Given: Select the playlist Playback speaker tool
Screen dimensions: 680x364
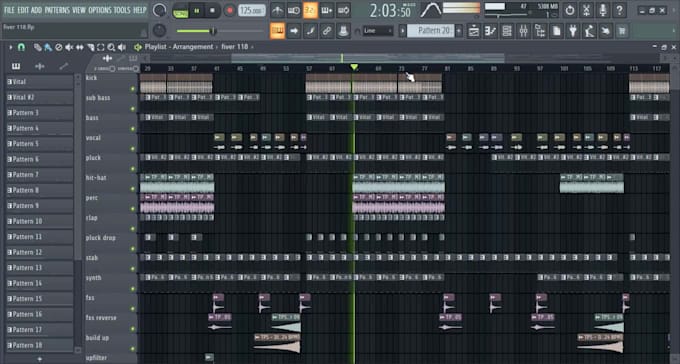Looking at the screenshot, I should pyautogui.click(x=122, y=47).
